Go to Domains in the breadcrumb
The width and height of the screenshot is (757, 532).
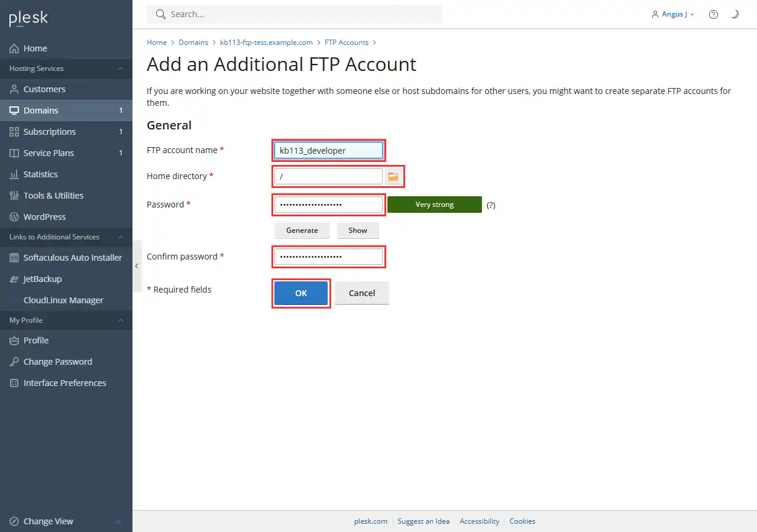pyautogui.click(x=193, y=43)
